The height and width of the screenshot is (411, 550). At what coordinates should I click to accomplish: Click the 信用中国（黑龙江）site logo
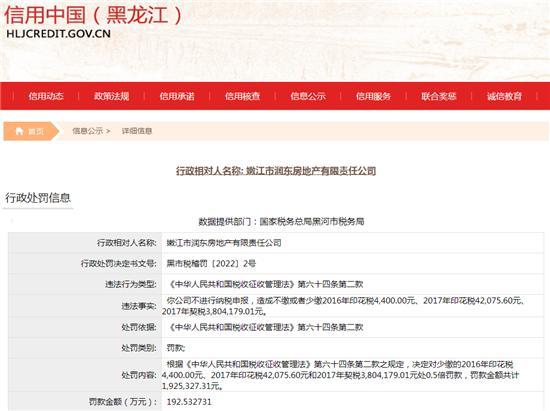click(93, 15)
